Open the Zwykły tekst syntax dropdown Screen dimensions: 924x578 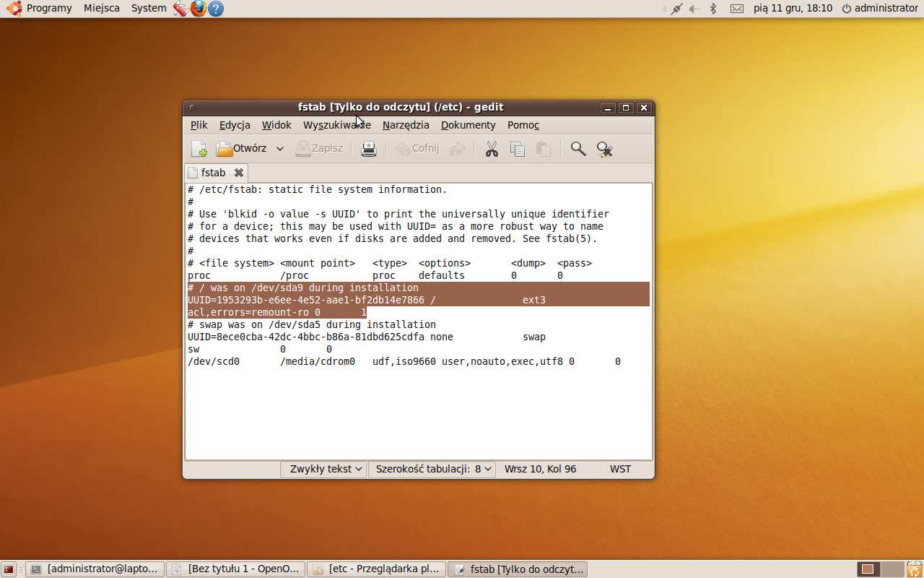coord(323,469)
